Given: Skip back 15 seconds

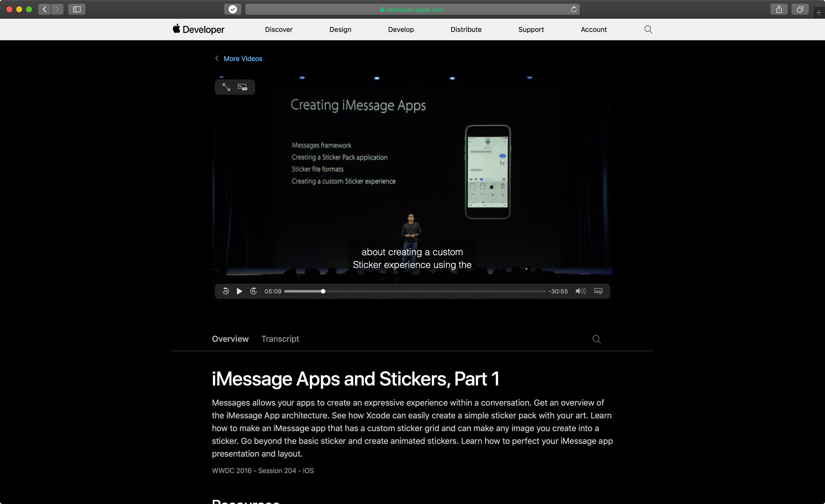Looking at the screenshot, I should (226, 291).
